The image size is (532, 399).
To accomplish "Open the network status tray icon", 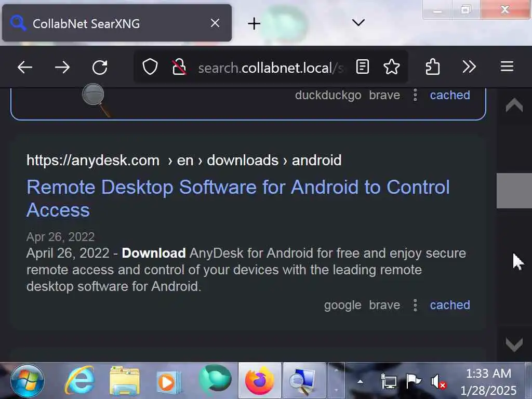I will tap(389, 381).
